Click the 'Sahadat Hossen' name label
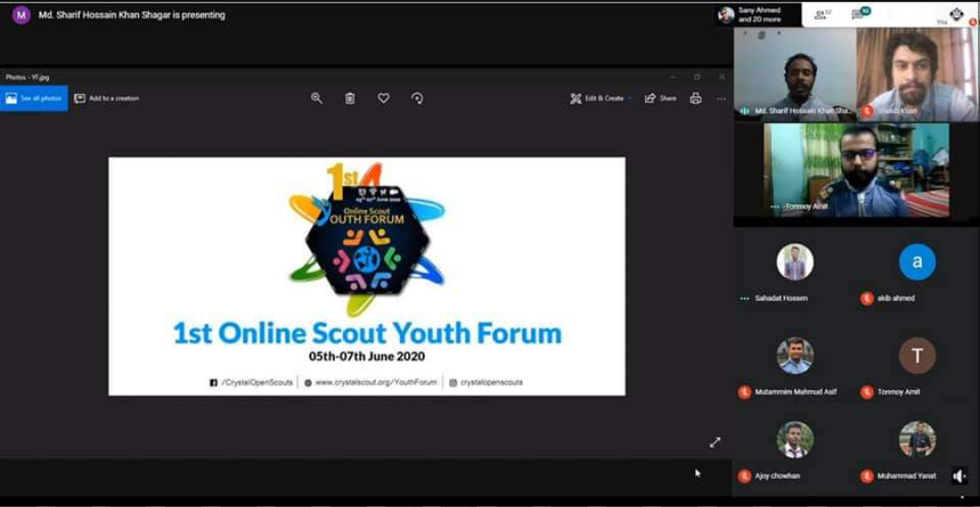This screenshot has height=507, width=980. [781, 298]
